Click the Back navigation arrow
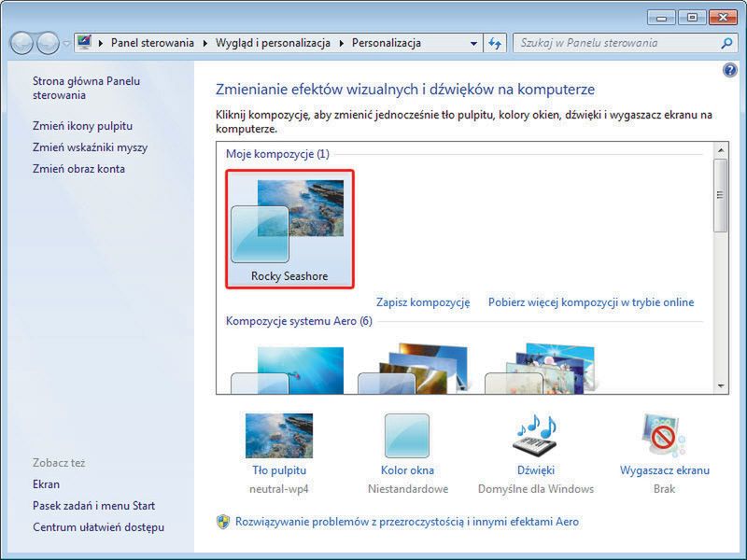747x560 pixels. [x=21, y=43]
